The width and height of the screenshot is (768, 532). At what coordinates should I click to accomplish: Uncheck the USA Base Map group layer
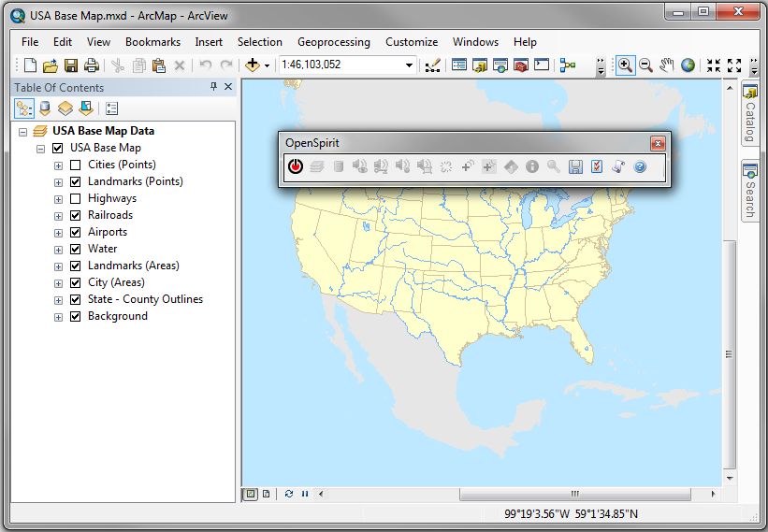coord(57,148)
